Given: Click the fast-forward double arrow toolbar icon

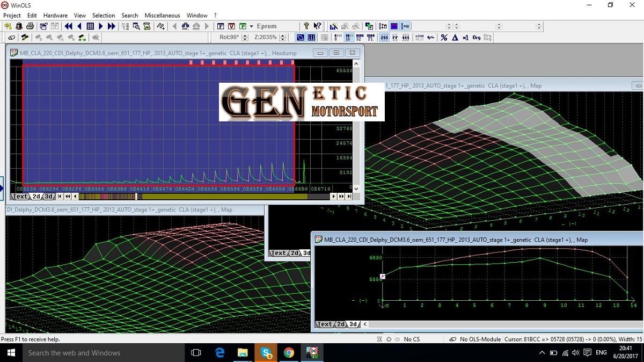Looking at the screenshot, I should [111, 26].
